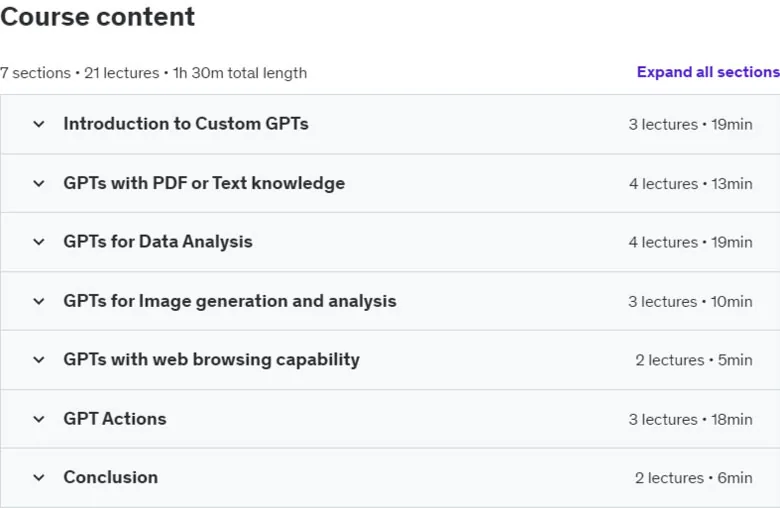The height and width of the screenshot is (508, 780).
Task: Open the GPTs with PDF or Text knowledge title
Action: click(204, 183)
